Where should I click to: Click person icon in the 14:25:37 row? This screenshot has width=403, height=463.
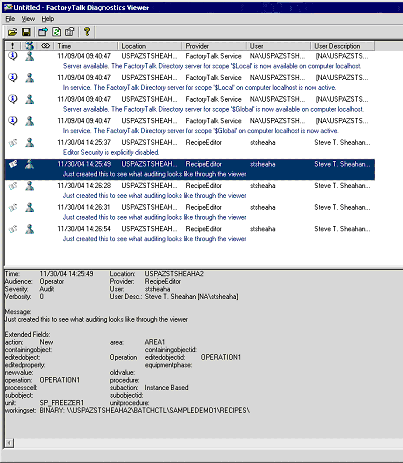(30, 143)
